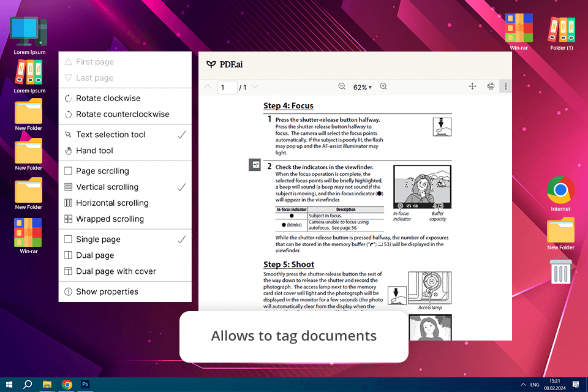
Task: Open the Internet Chrome desktop shortcut
Action: tap(560, 194)
